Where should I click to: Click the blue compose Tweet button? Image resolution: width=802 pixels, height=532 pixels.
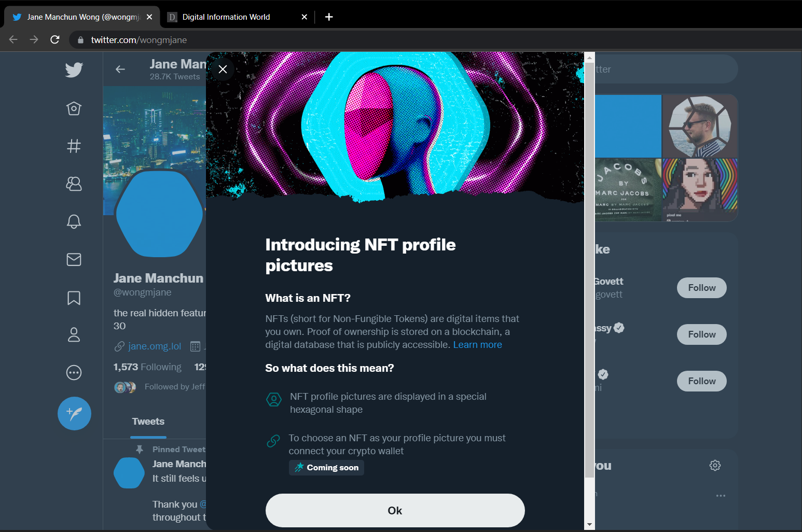(74, 413)
